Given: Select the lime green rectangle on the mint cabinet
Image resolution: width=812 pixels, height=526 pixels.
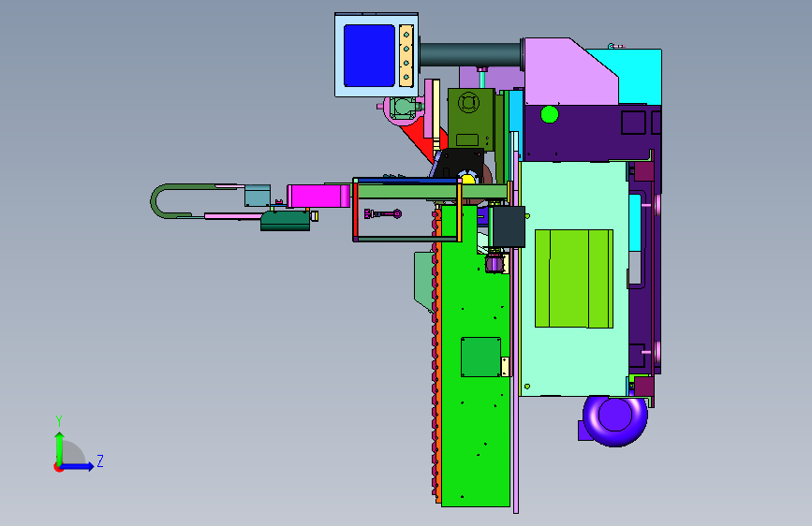Looking at the screenshot, I should tap(574, 279).
